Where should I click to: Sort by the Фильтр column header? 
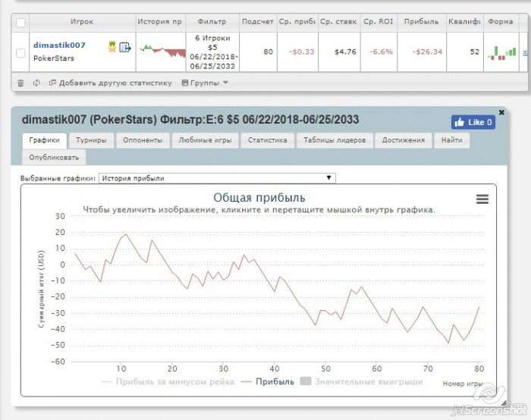tap(212, 22)
